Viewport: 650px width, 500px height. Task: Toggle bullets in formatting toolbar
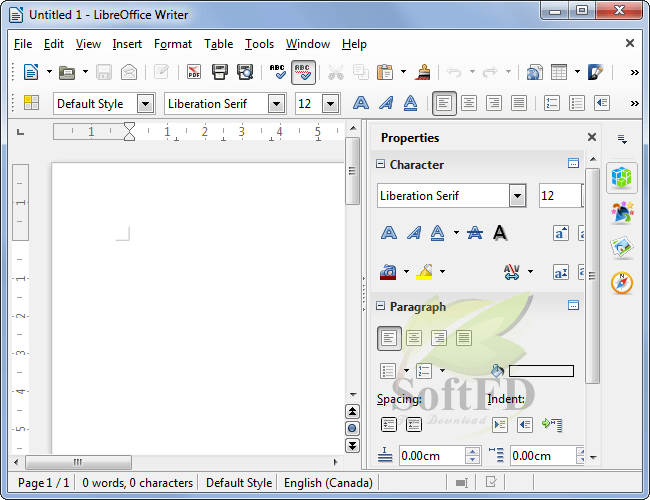tap(577, 103)
